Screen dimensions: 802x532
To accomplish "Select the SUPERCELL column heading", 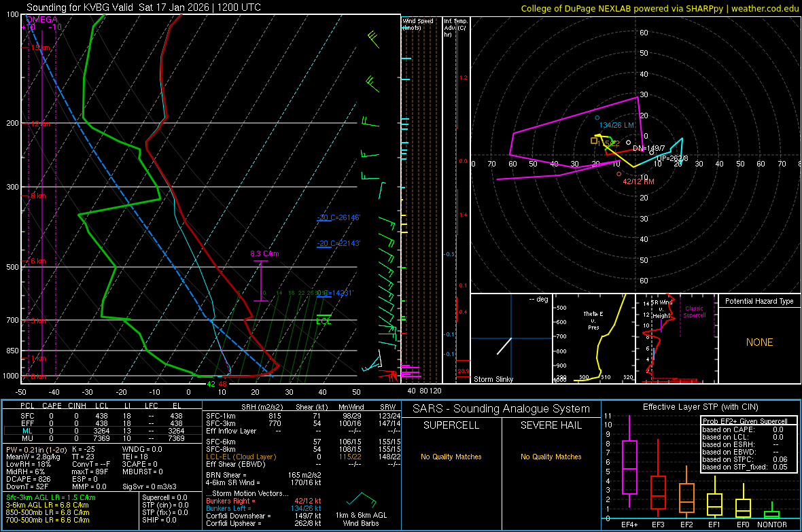I will pos(451,425).
